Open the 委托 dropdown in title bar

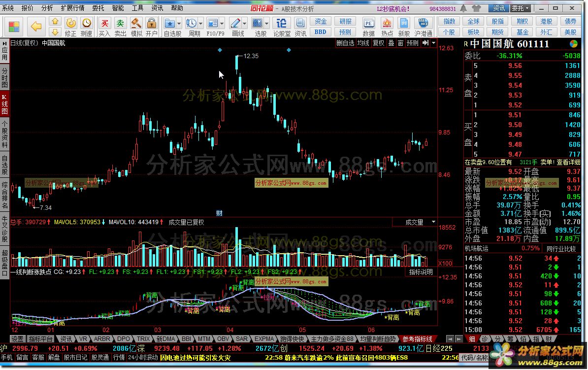[x=521, y=8]
